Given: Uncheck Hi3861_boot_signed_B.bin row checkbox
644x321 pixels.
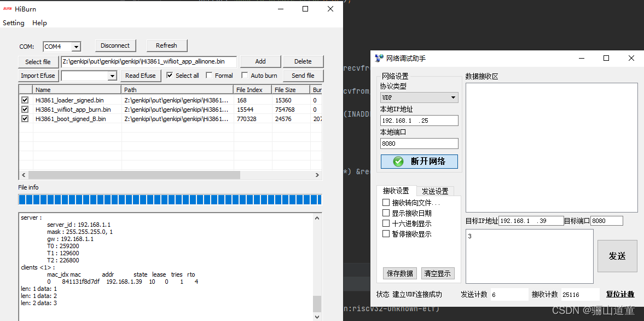Looking at the screenshot, I should coord(25,119).
